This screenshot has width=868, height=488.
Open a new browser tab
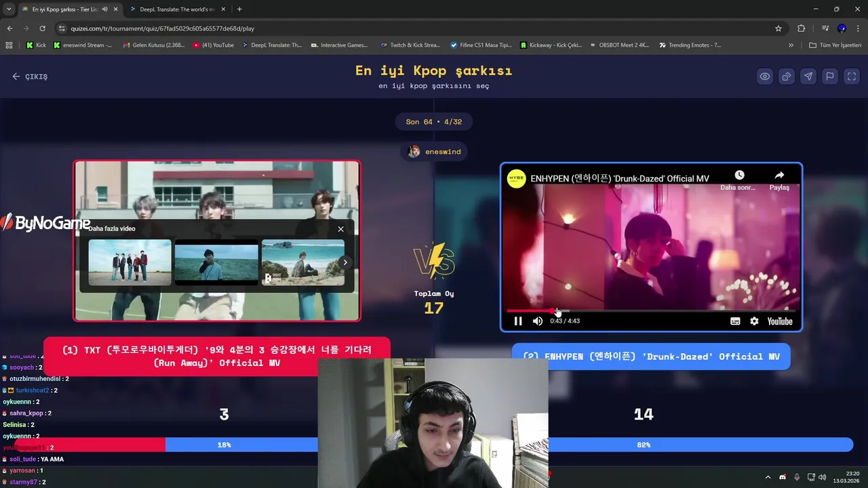click(x=239, y=9)
